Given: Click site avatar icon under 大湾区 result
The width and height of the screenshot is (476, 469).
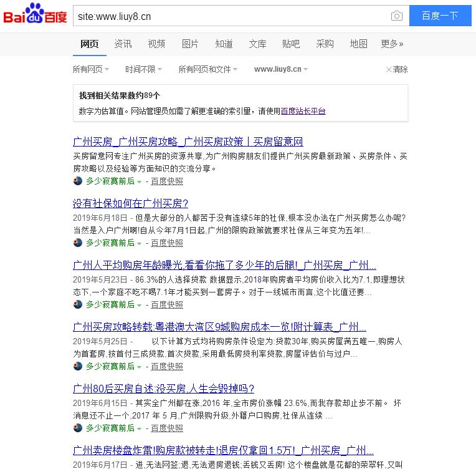Looking at the screenshot, I should [x=78, y=366].
